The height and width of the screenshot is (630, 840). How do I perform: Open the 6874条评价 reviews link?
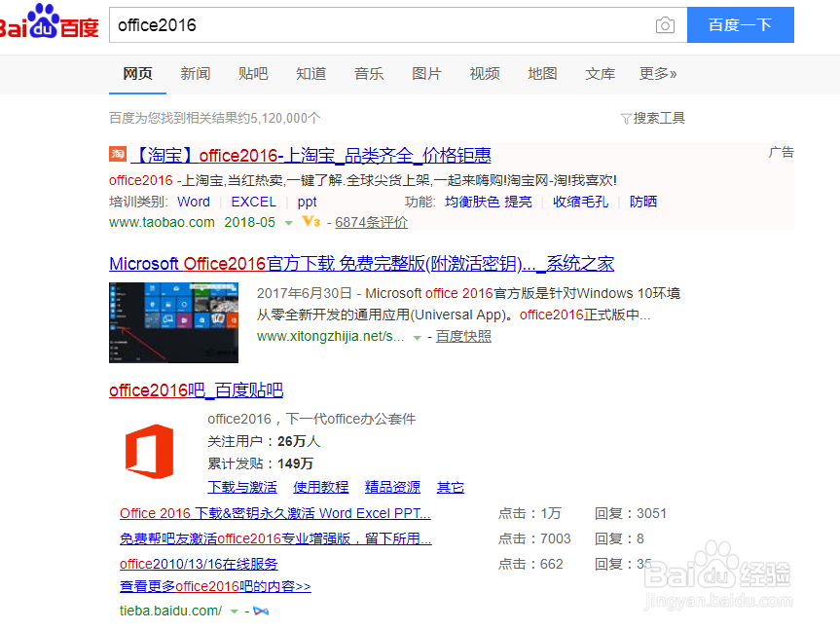tap(371, 222)
